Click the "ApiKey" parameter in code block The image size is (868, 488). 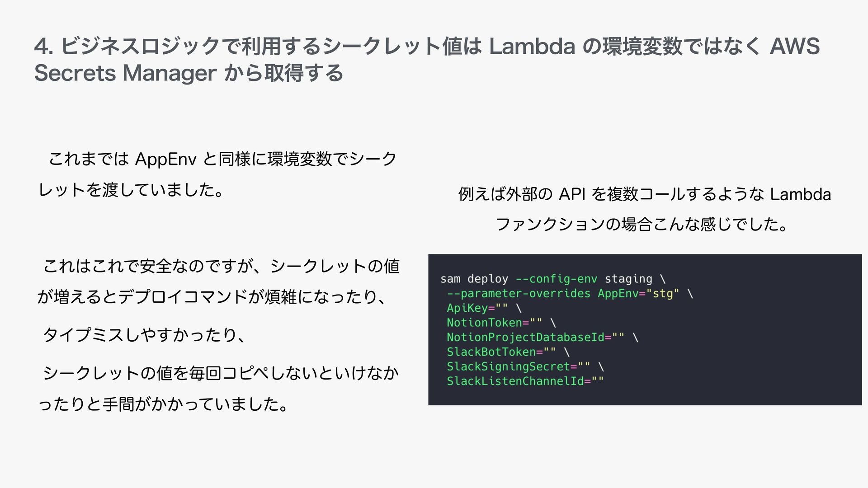click(467, 308)
